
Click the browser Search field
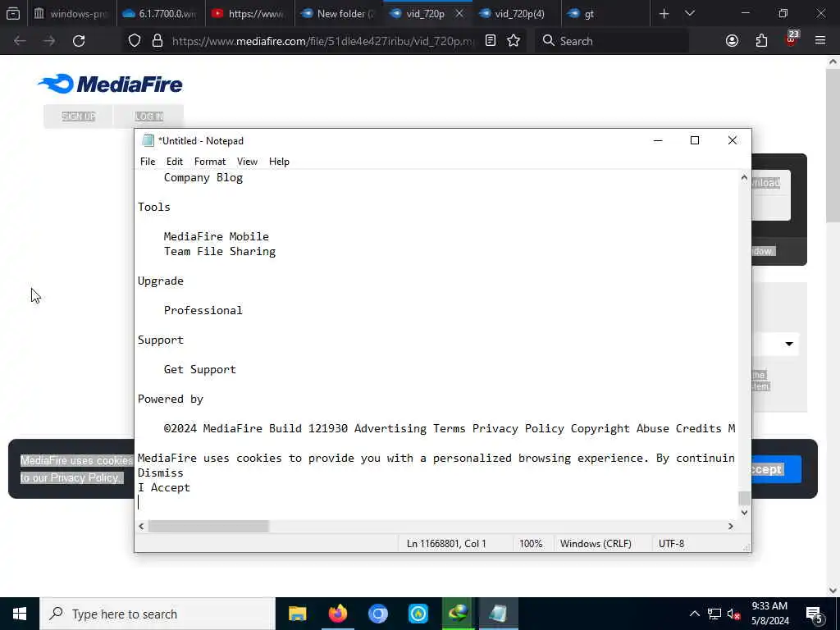pyautogui.click(x=612, y=41)
